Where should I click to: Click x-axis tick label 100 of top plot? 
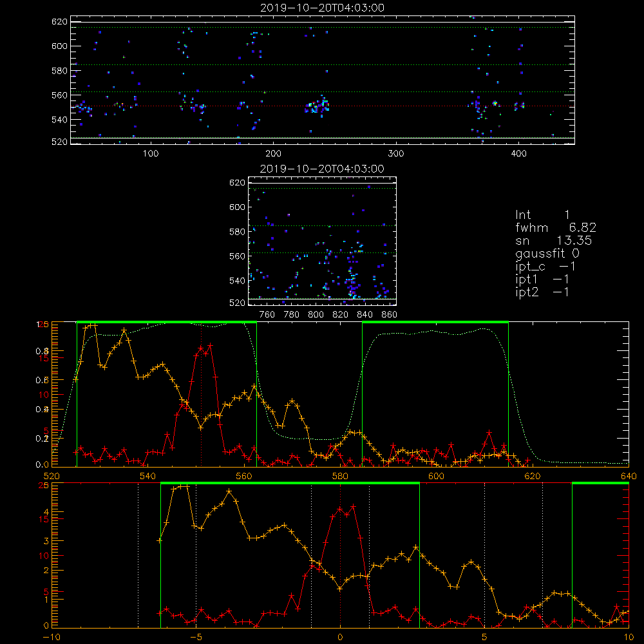(151, 154)
